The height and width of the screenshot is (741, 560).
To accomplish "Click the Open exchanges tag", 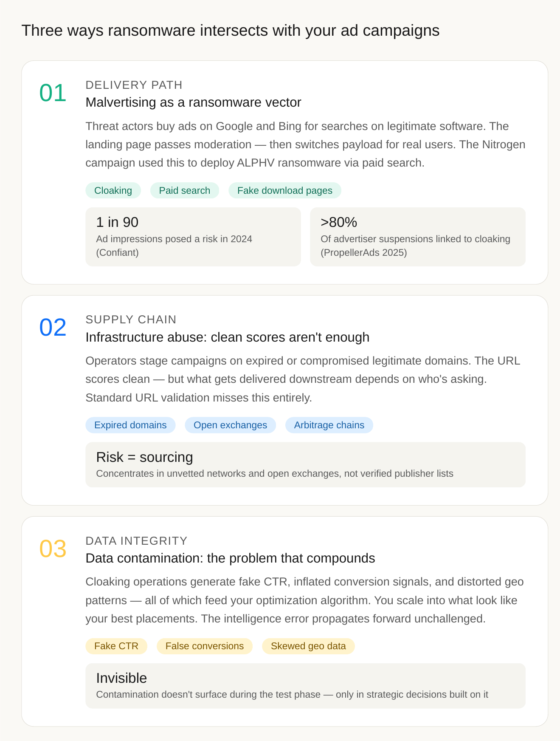I will click(x=231, y=425).
